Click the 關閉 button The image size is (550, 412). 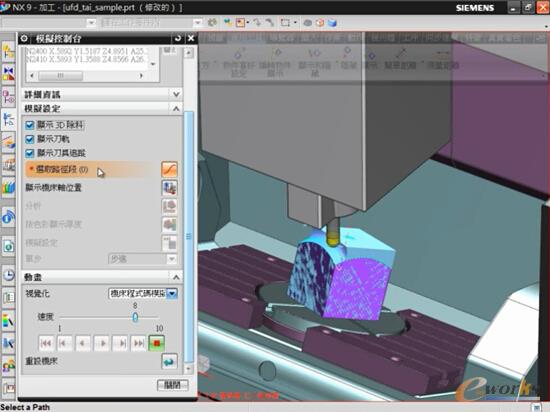coord(173,385)
